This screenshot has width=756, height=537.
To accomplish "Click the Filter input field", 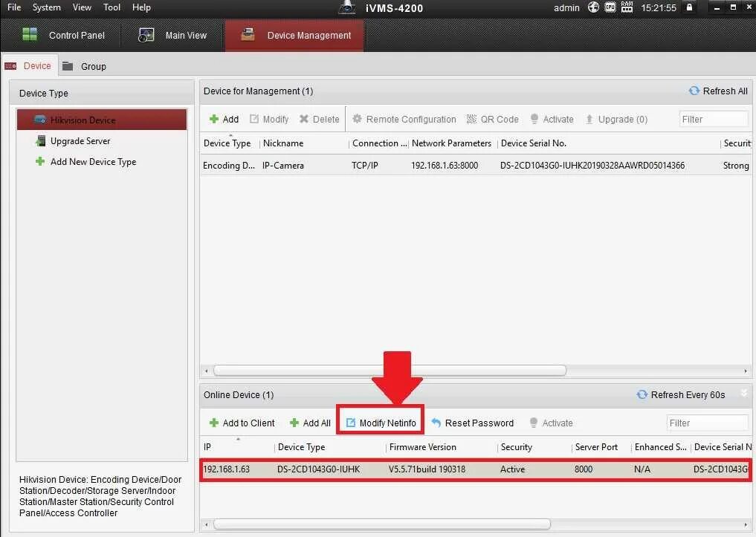I will tap(714, 118).
